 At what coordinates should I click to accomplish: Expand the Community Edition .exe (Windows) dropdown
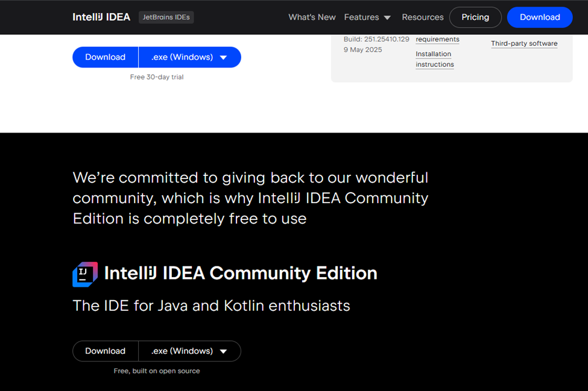click(189, 351)
